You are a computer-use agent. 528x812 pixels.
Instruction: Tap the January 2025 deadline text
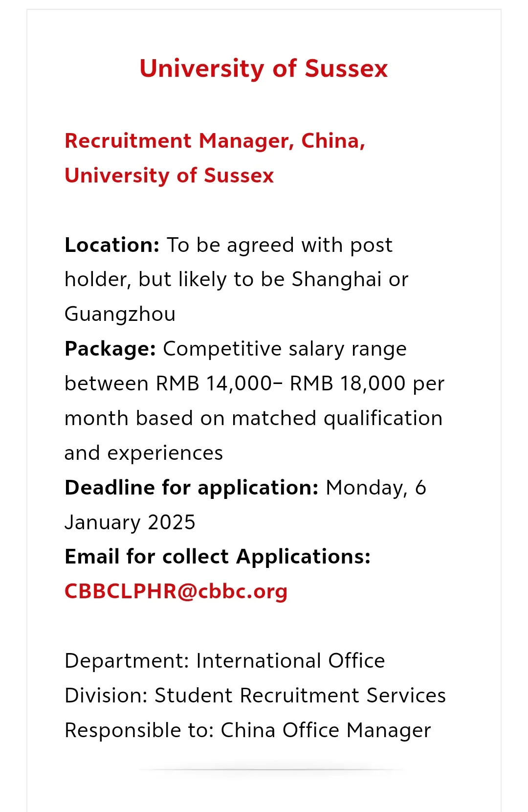coord(130,522)
